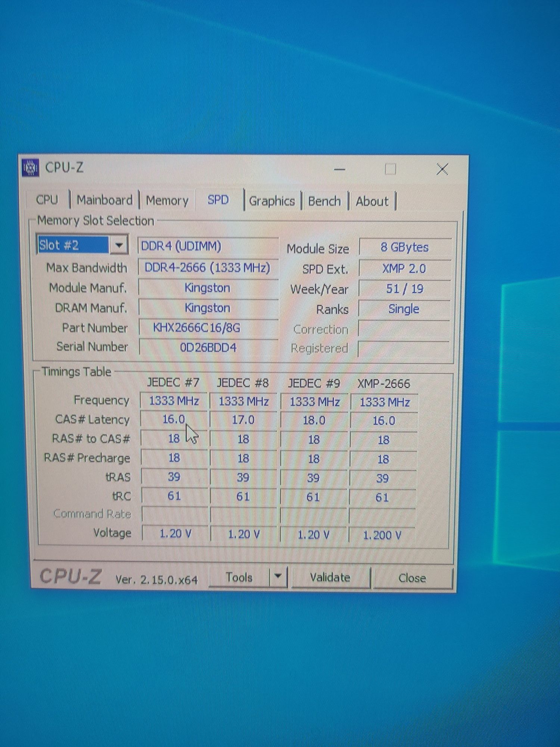Click JEDEC #7 Command Rate empty cell
This screenshot has height=747, width=560.
click(175, 514)
